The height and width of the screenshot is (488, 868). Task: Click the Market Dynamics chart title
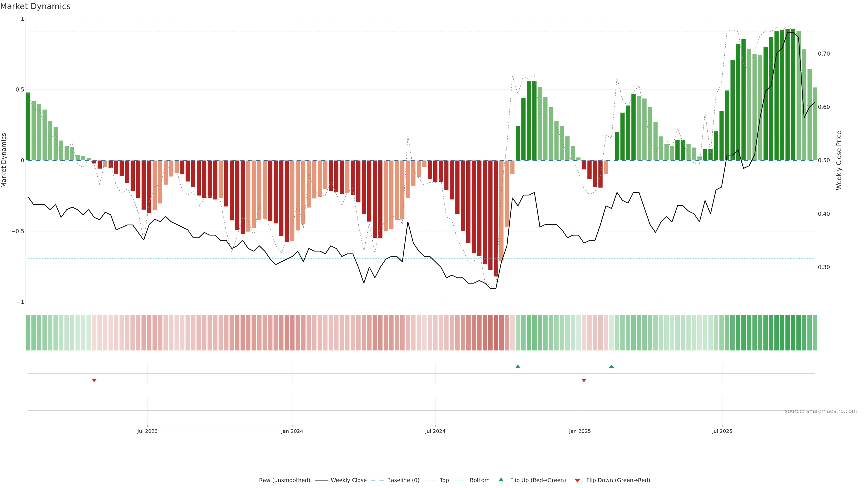pyautogui.click(x=35, y=6)
